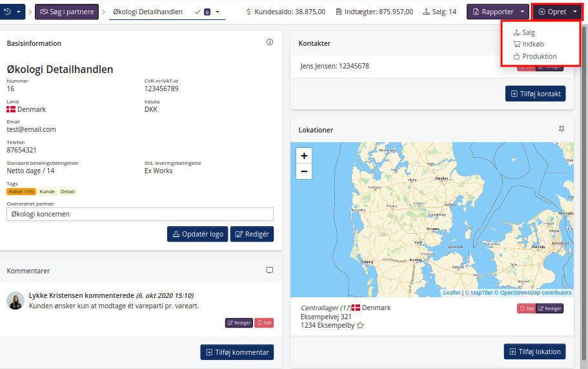588x369 pixels.
Task: Choose Indkøb in the Opret menu
Action: pyautogui.click(x=532, y=44)
